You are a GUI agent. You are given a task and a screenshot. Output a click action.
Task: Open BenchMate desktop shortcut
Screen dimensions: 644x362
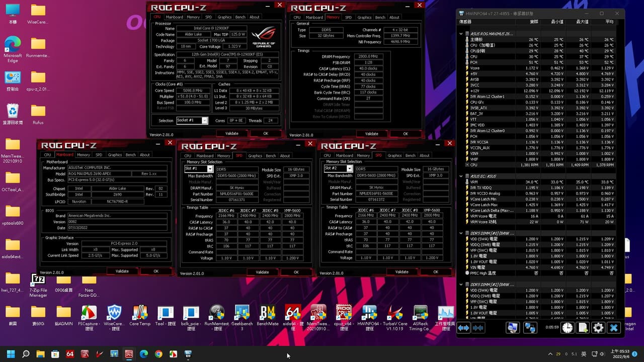(268, 317)
